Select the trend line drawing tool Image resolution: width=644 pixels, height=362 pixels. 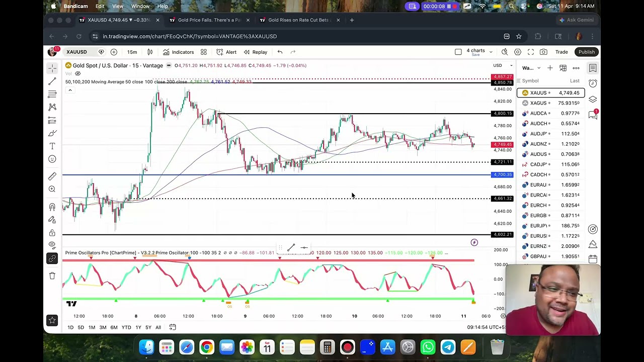(x=52, y=81)
